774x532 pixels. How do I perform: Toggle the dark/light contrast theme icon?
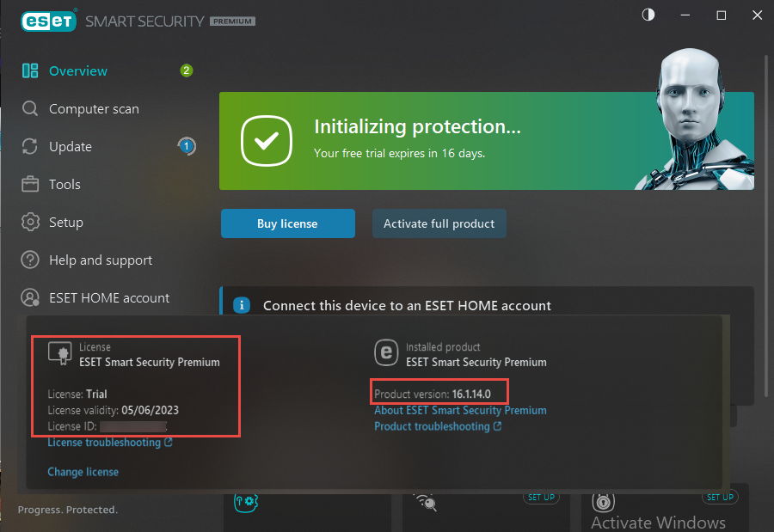[x=648, y=15]
